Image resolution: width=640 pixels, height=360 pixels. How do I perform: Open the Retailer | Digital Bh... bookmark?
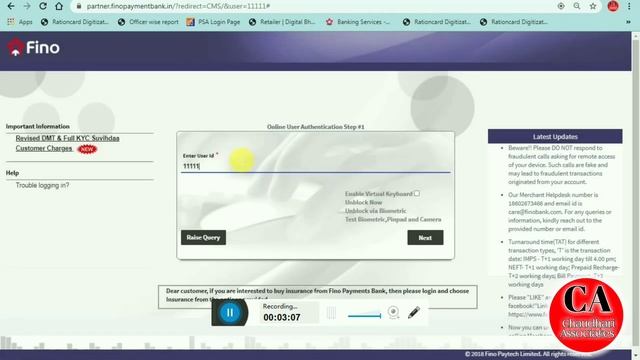pos(282,22)
